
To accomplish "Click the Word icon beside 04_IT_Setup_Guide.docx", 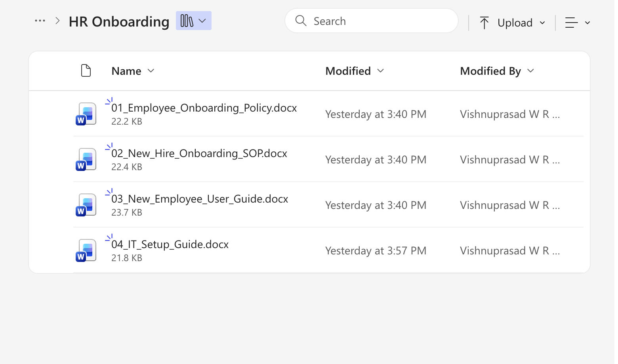I will [86, 250].
